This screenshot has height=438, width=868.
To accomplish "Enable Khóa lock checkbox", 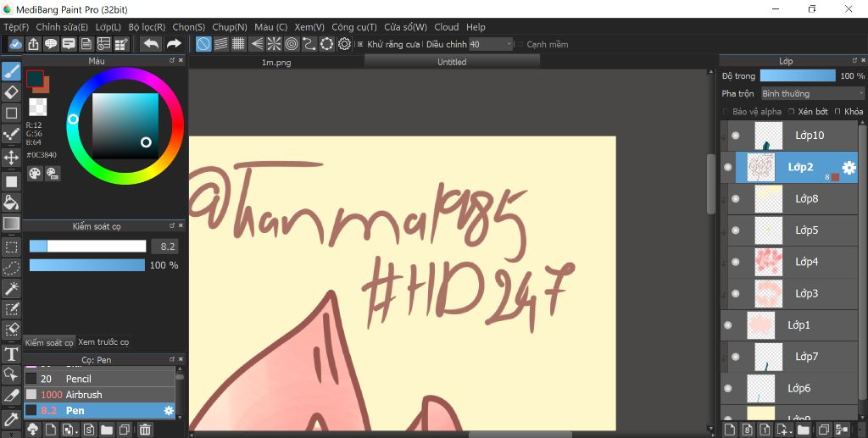I will [x=837, y=112].
